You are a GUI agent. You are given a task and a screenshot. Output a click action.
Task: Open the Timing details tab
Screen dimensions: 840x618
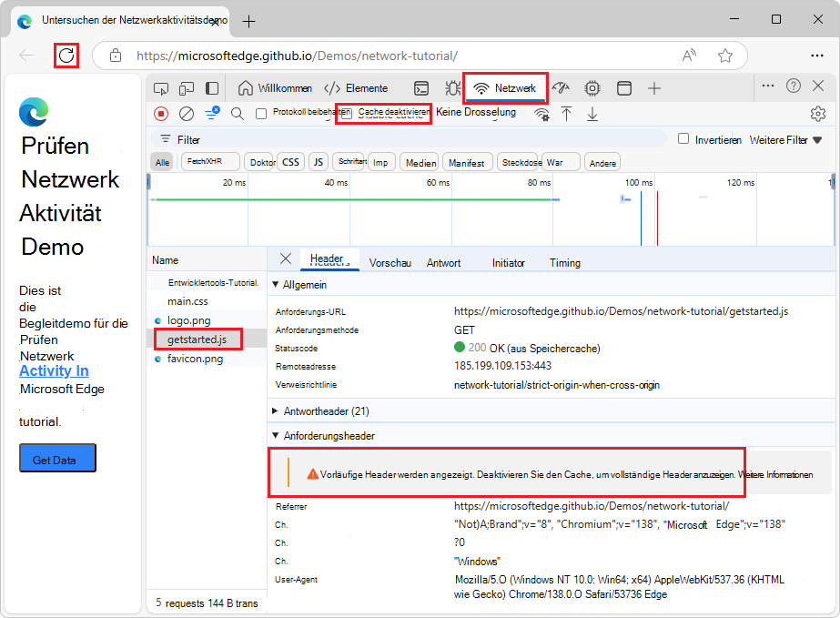click(x=564, y=263)
